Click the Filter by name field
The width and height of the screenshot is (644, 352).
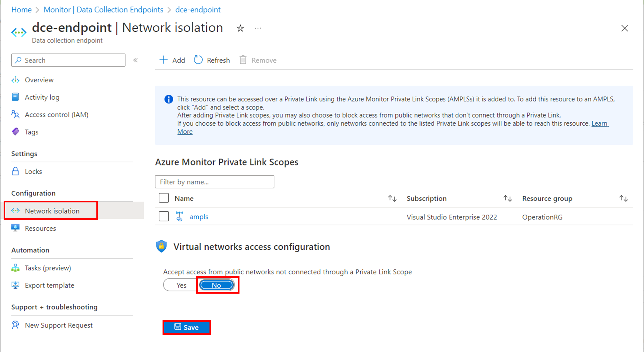point(214,182)
